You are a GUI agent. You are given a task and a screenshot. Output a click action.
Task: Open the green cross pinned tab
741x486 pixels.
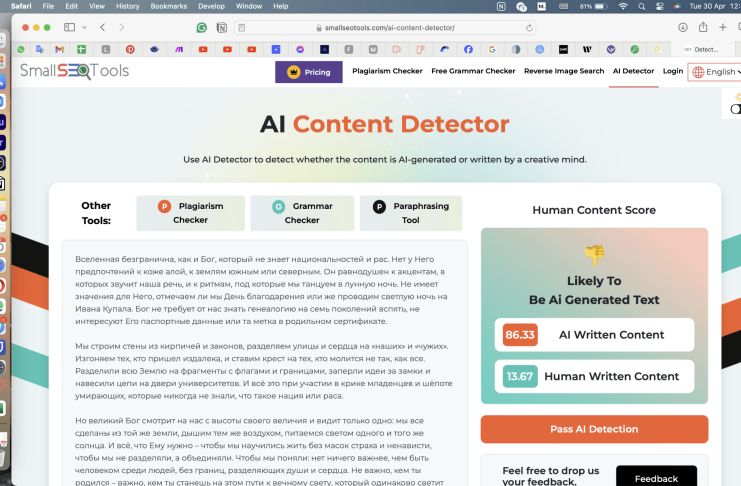click(x=82, y=49)
